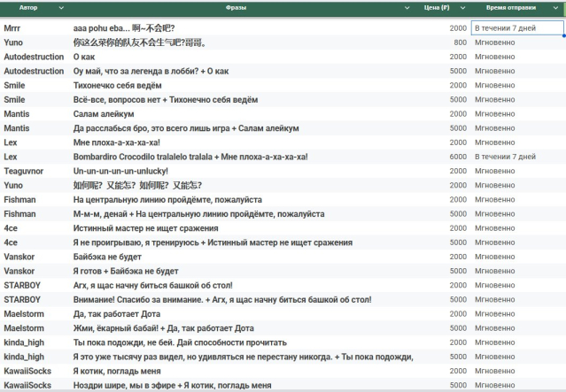Select phrase 'aaa pohu eba...'
The width and height of the screenshot is (566, 392).
[101, 28]
